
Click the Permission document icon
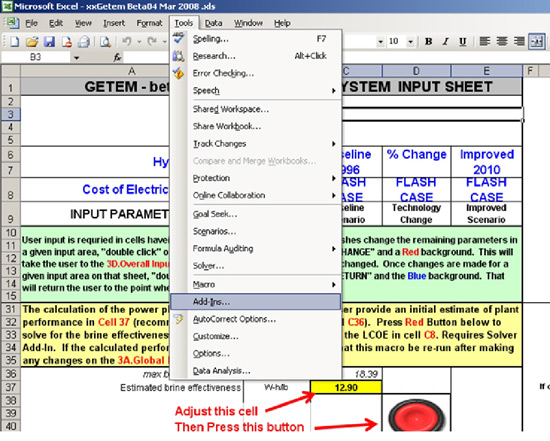coord(67,42)
